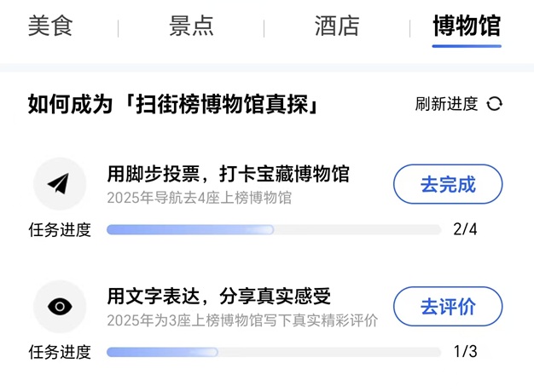
Task: Tap the 刷新进度 link text
Action: 446,104
